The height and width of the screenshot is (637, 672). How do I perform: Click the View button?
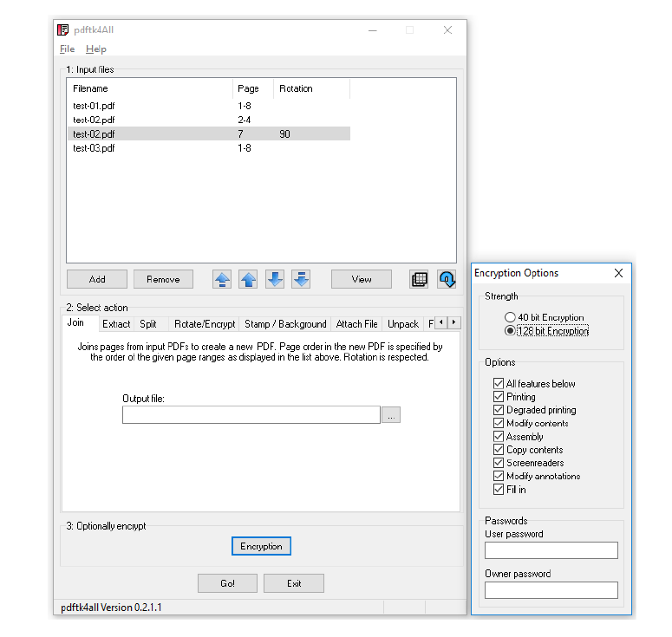click(x=362, y=279)
